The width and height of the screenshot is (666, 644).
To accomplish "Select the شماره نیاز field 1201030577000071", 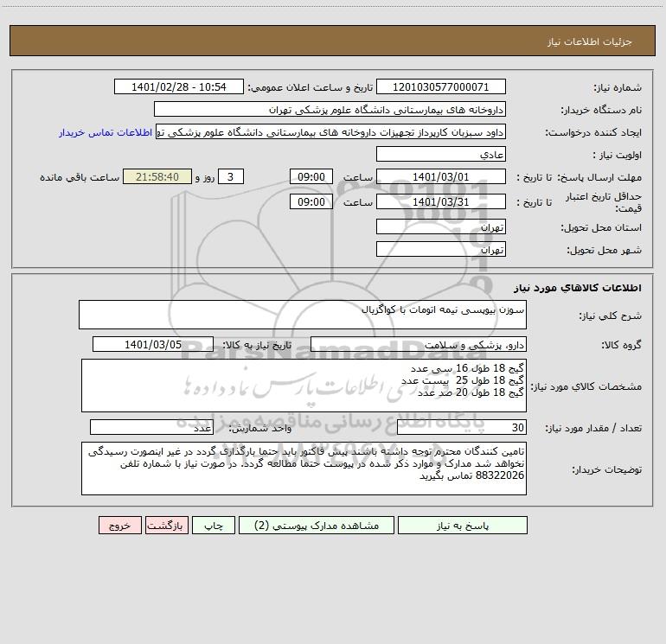I will point(441,86).
